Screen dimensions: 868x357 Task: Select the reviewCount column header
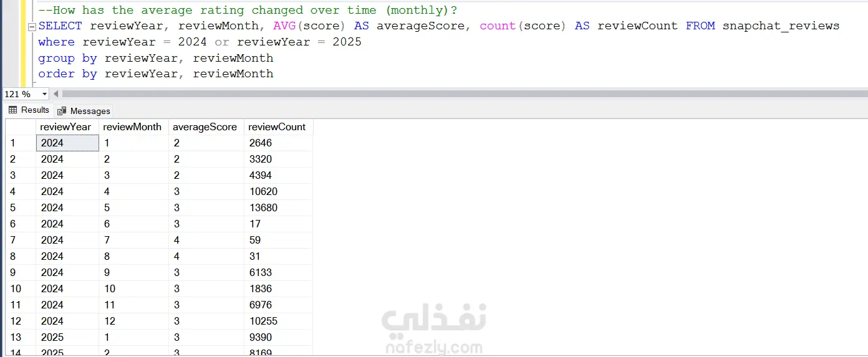click(278, 127)
